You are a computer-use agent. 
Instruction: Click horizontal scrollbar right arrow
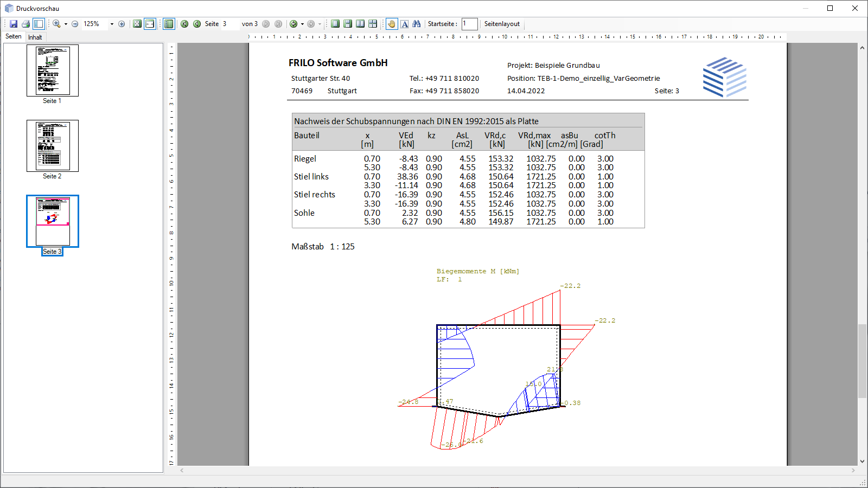(x=853, y=471)
